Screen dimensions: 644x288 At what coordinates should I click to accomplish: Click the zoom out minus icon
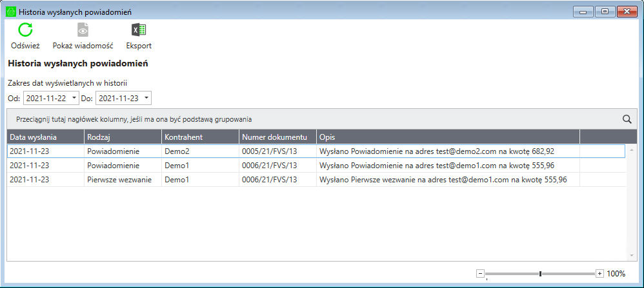(480, 273)
